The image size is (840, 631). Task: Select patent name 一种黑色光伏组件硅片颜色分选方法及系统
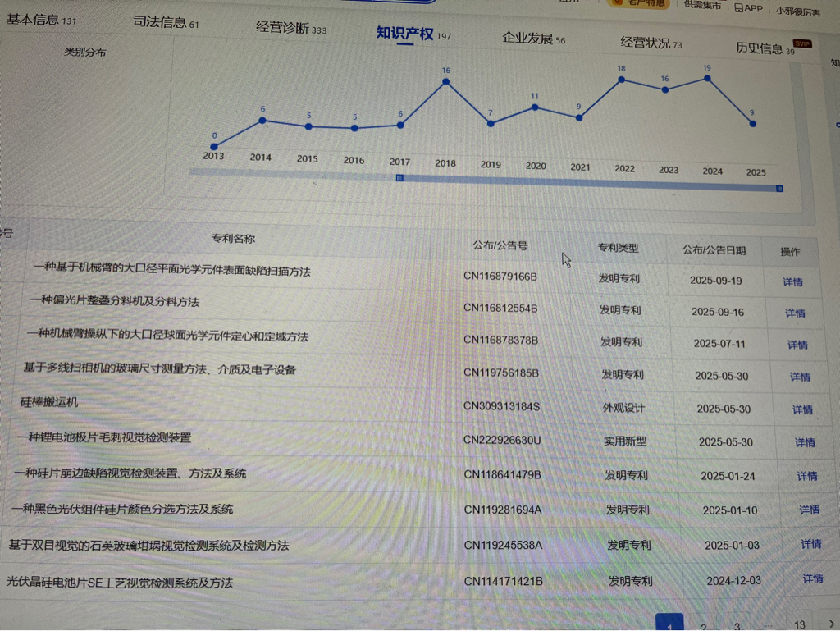click(x=122, y=509)
